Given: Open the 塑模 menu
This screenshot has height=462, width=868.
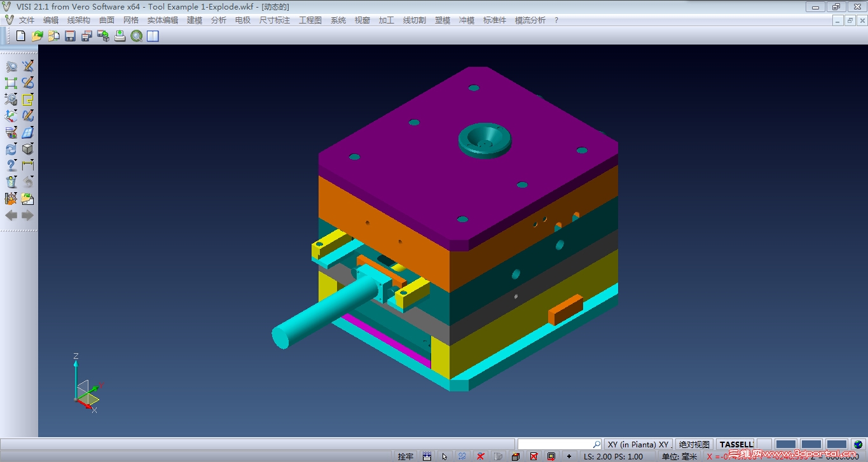Looking at the screenshot, I should coord(443,20).
